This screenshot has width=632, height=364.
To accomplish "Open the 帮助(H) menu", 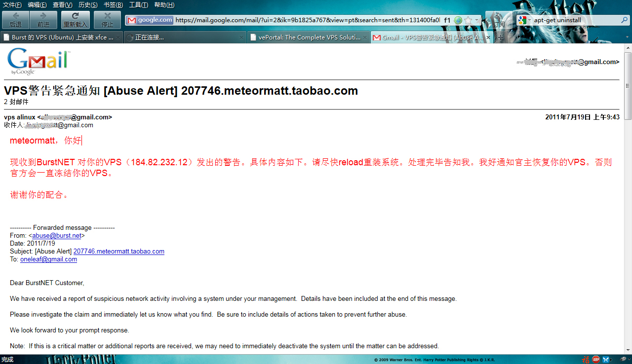I will (x=164, y=5).
